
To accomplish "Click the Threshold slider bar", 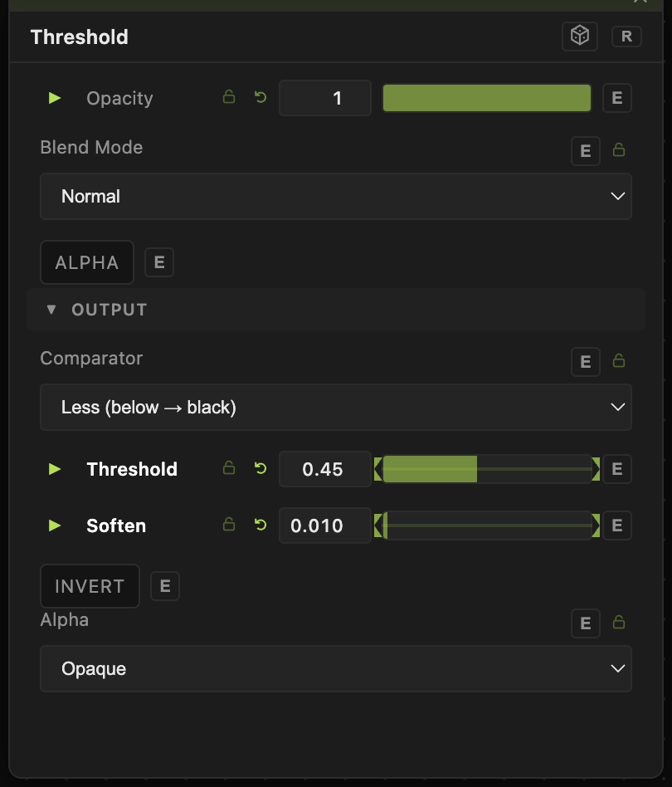I will pyautogui.click(x=487, y=469).
